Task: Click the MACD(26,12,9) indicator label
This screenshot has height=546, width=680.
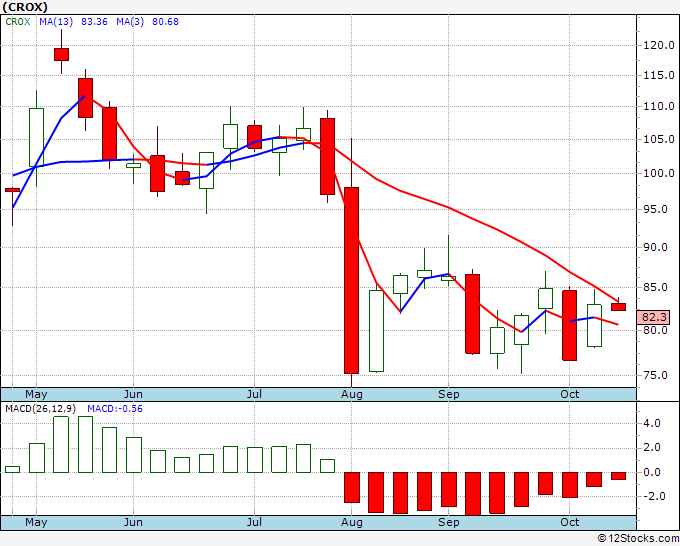Action: (x=41, y=409)
